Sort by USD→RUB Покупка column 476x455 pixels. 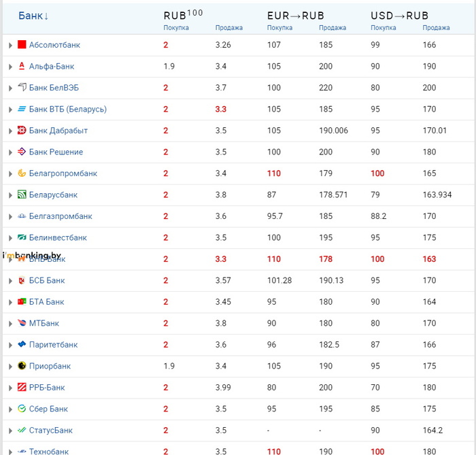(x=383, y=28)
